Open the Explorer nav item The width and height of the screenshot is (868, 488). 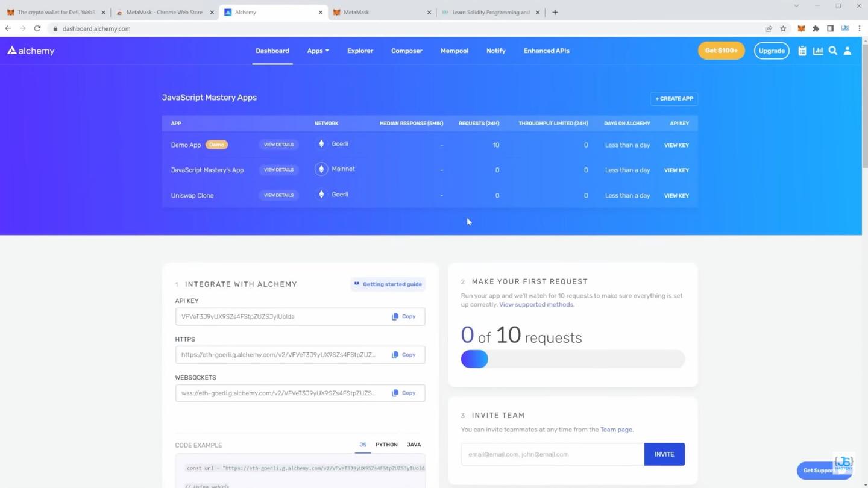360,51
